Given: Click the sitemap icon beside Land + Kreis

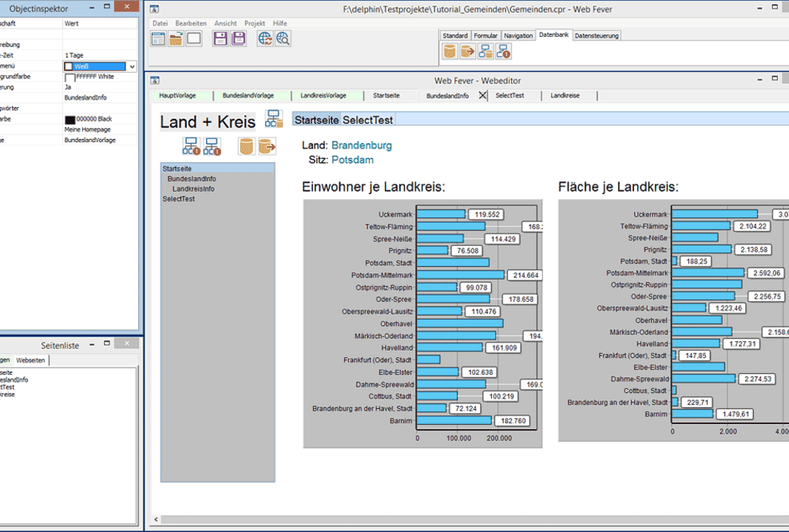Looking at the screenshot, I should (273, 121).
